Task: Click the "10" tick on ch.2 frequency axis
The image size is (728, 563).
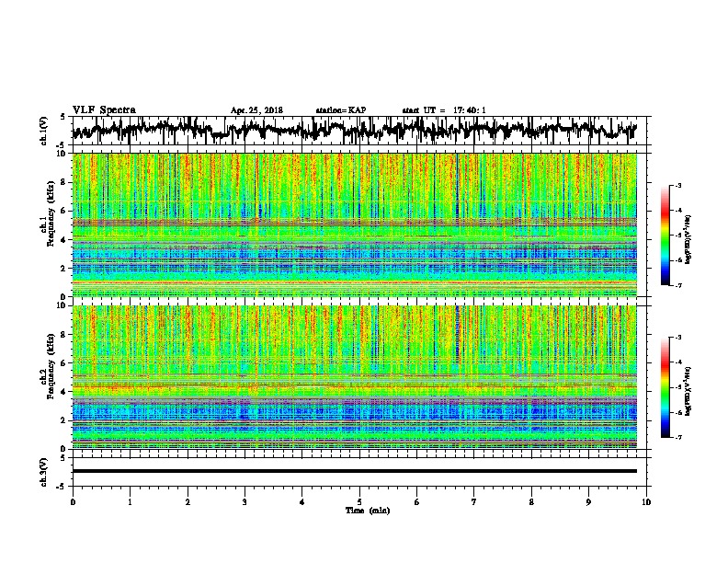Action: (x=63, y=305)
